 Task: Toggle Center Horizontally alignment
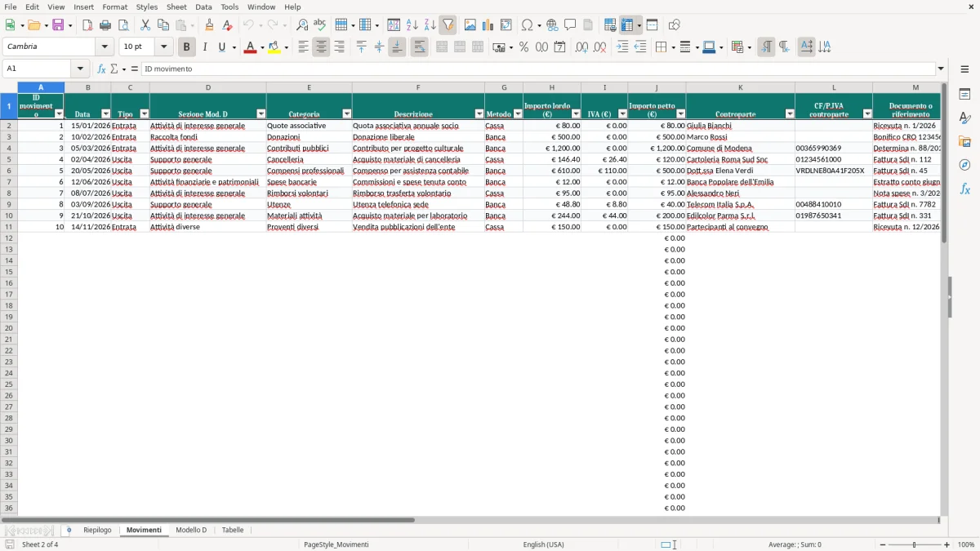pos(321,47)
